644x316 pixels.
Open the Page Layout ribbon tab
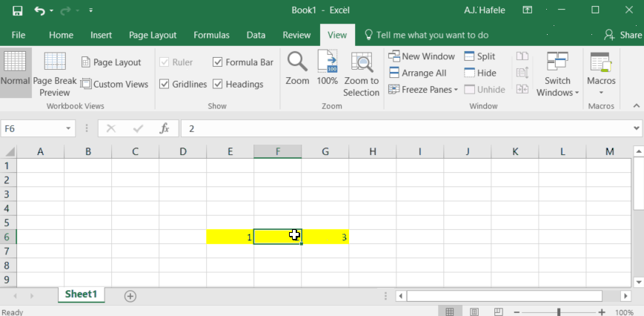click(153, 35)
